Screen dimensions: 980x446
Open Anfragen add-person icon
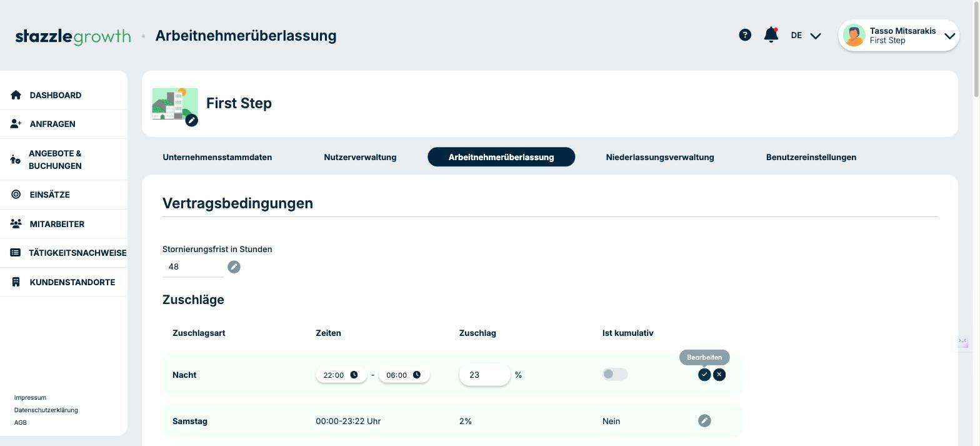[x=16, y=124]
